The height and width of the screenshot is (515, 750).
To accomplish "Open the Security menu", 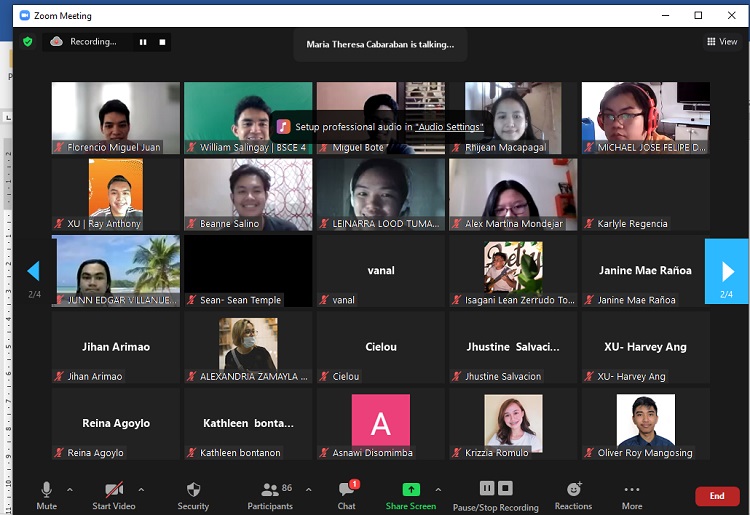I will (x=193, y=496).
